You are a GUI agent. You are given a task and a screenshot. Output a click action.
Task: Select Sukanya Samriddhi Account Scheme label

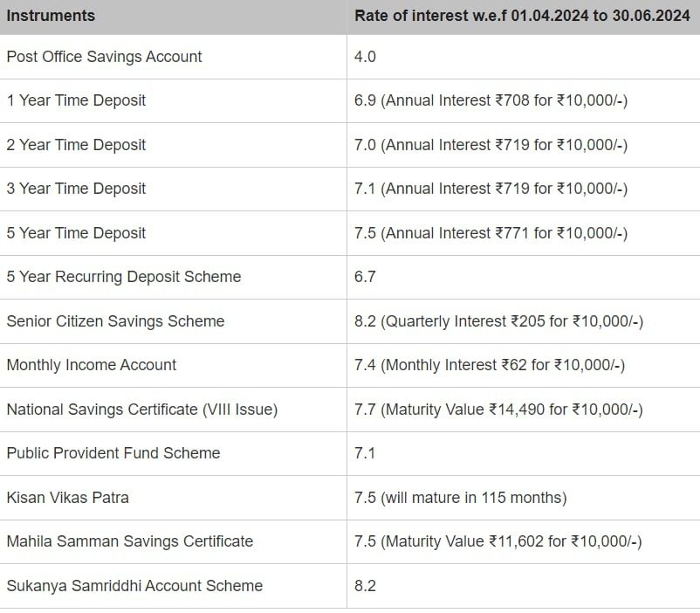(x=134, y=586)
